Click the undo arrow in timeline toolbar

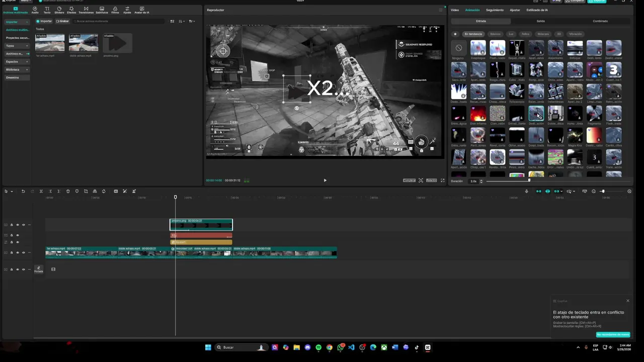[23, 191]
